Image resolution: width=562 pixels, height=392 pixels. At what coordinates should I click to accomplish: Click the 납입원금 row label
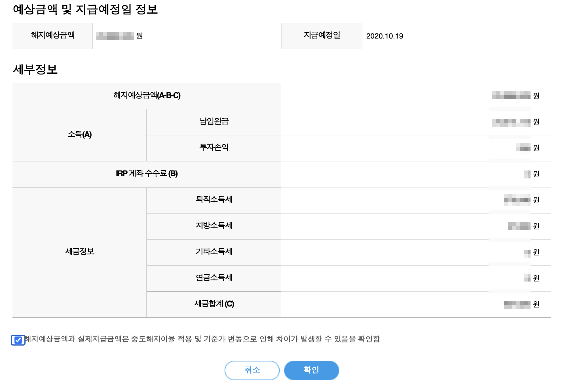(x=214, y=122)
